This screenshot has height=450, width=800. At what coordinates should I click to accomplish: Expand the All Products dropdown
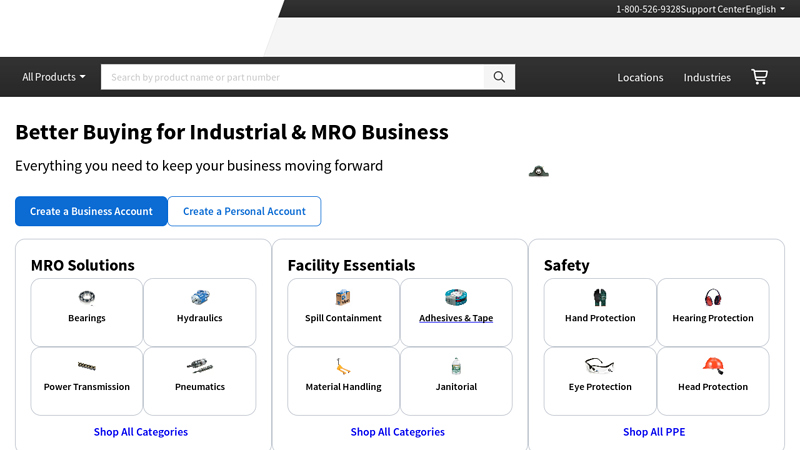[x=54, y=77]
